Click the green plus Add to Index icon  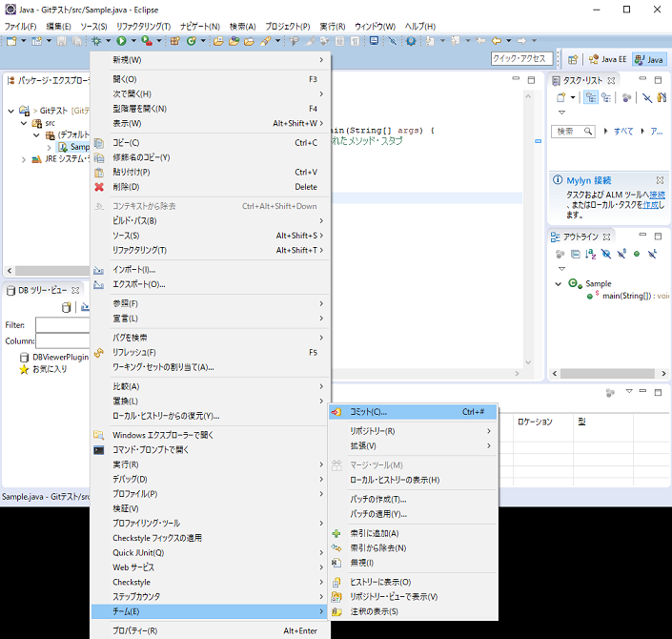(x=336, y=533)
